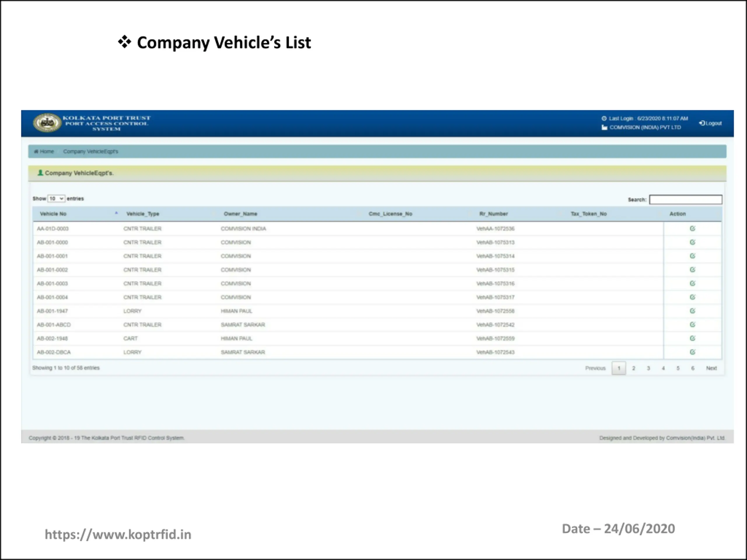Click the Kolkata Port Trust logo
This screenshot has height=560, width=747.
click(47, 123)
